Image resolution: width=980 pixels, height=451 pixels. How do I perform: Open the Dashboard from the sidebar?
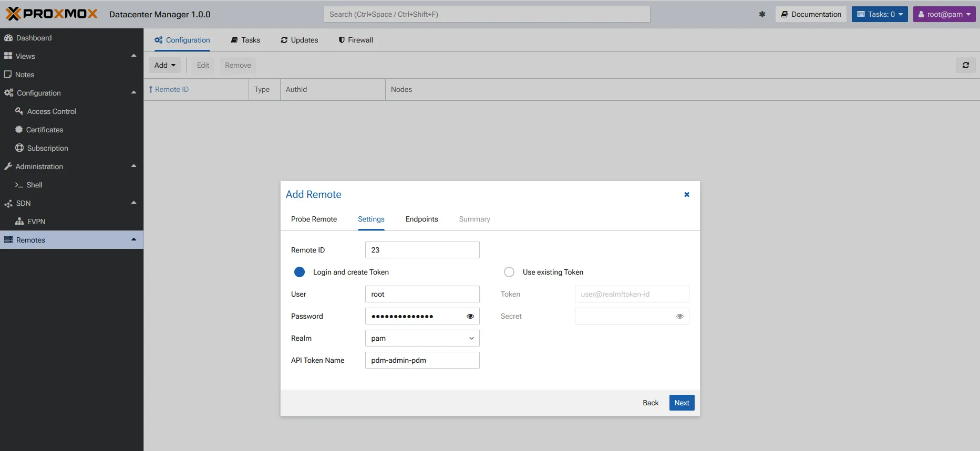[x=34, y=38]
